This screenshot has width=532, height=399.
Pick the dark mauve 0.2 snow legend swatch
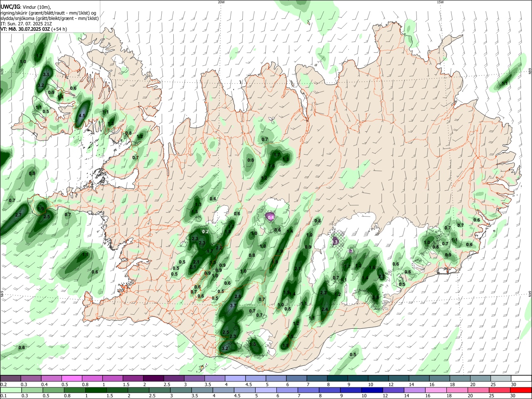(x=11, y=379)
